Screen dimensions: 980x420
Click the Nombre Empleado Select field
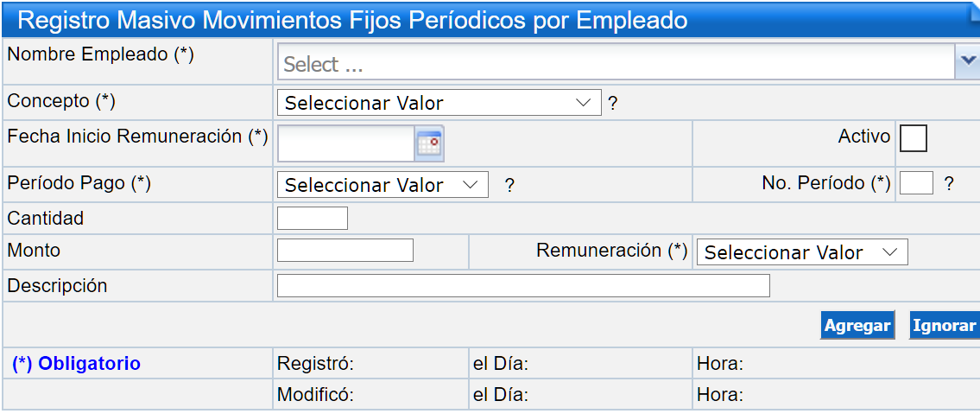pyautogui.click(x=616, y=62)
